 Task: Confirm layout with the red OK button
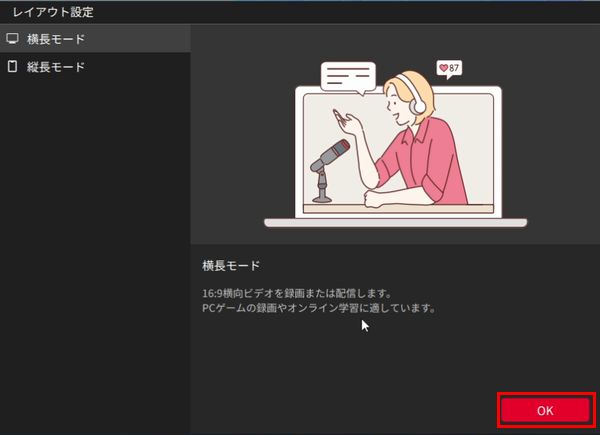click(x=546, y=410)
